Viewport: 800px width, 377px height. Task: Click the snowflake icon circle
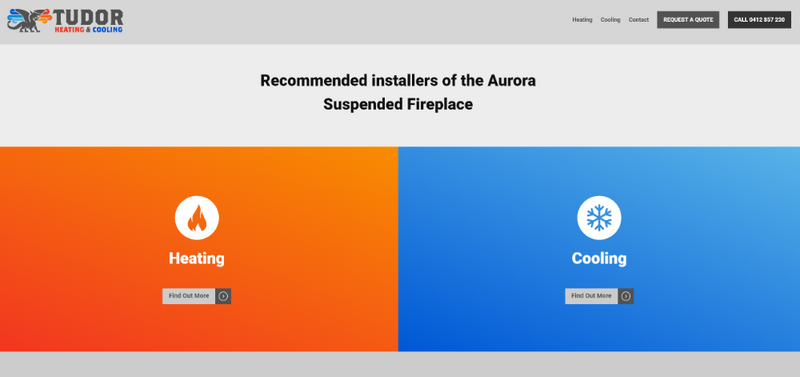pyautogui.click(x=599, y=218)
